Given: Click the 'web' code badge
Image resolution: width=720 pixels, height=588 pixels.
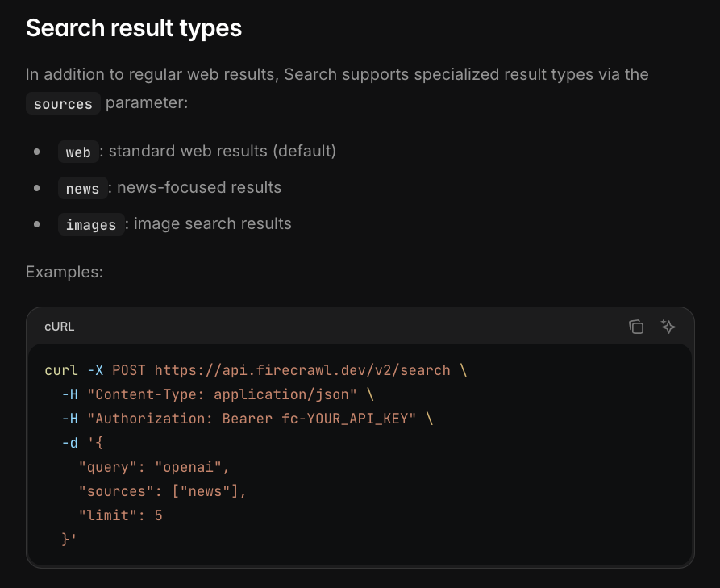Looking at the screenshot, I should 78,152.
